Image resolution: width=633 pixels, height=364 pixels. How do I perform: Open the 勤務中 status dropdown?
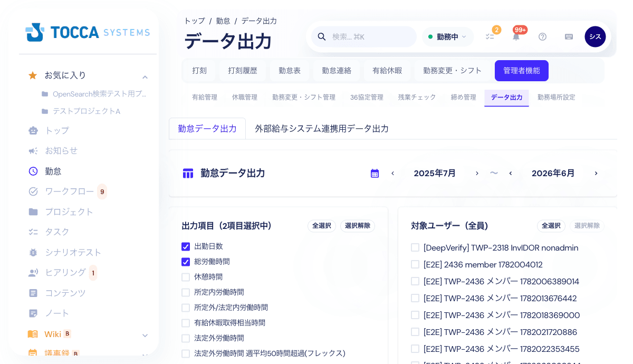(x=447, y=36)
